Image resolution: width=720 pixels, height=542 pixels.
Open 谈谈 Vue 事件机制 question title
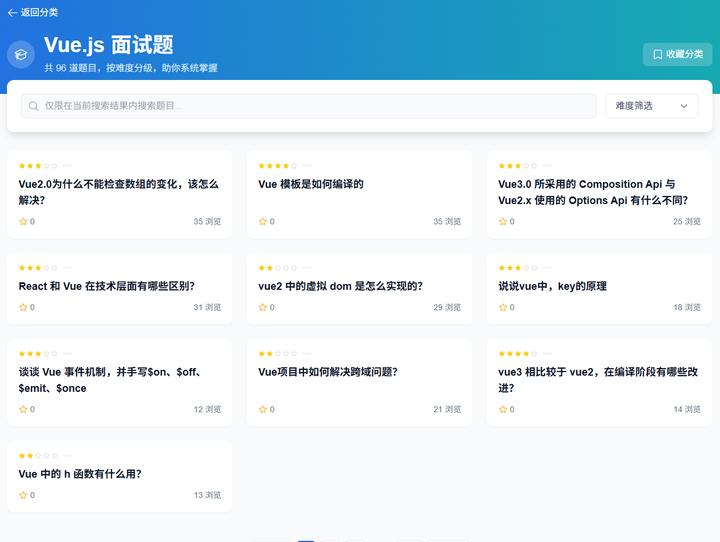click(110, 380)
